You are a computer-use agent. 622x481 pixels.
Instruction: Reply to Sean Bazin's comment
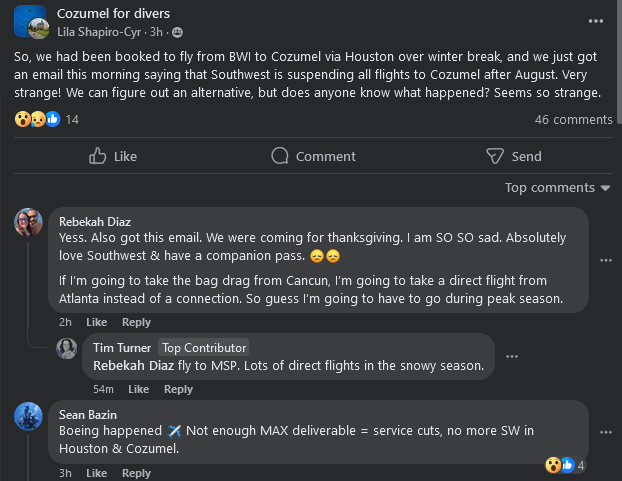136,473
